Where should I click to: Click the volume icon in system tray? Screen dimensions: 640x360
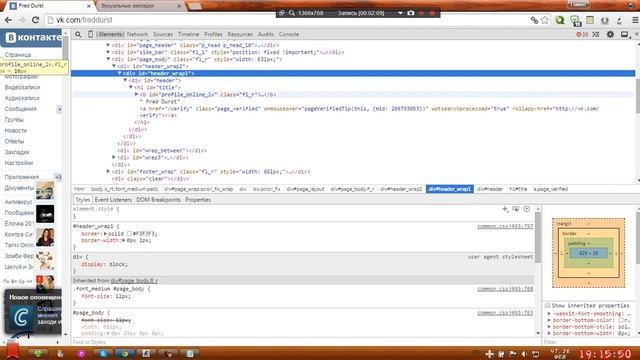click(524, 354)
